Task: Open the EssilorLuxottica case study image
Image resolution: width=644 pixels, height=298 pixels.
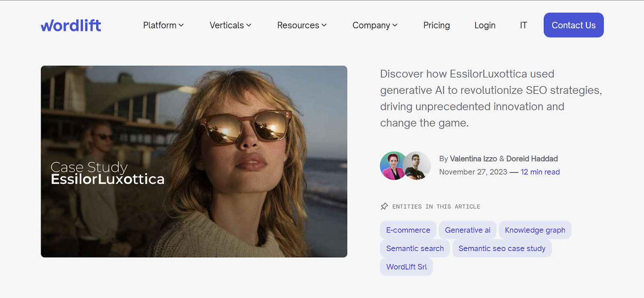Action: 194,161
